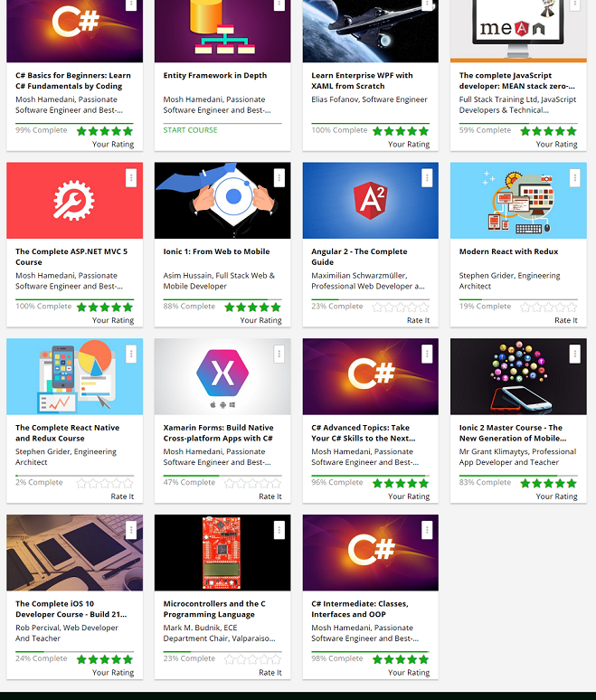Open three-dot menu on Complete ASP.NET MVC 5 card
Viewport: 596px width, 700px height.
tap(131, 178)
